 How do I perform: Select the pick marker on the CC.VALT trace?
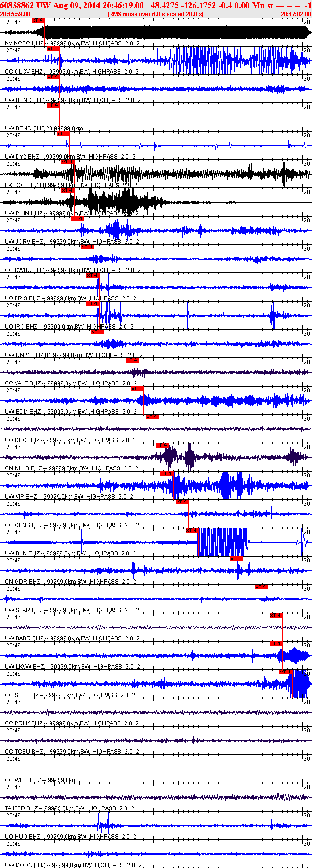point(133,360)
